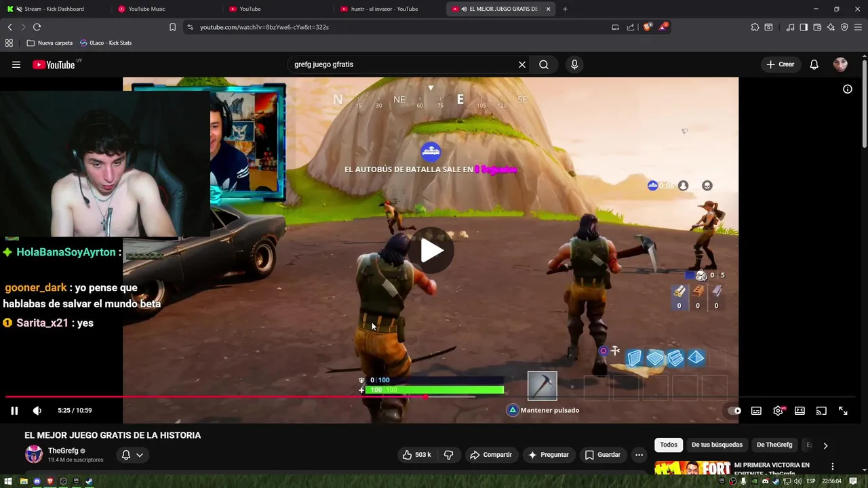Bookmark this page in the address bar
Viewport: 868px width, 488px height.
tap(172, 27)
